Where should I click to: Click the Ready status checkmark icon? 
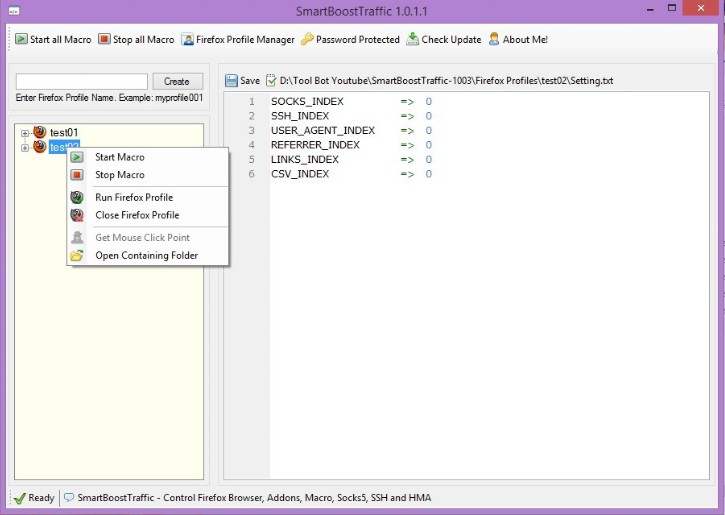[19, 498]
